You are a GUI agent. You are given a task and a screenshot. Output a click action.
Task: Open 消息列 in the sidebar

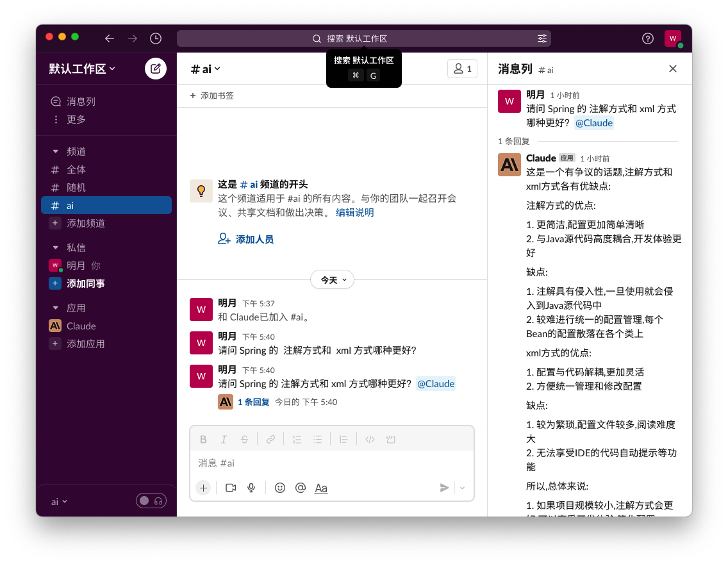pyautogui.click(x=106, y=101)
